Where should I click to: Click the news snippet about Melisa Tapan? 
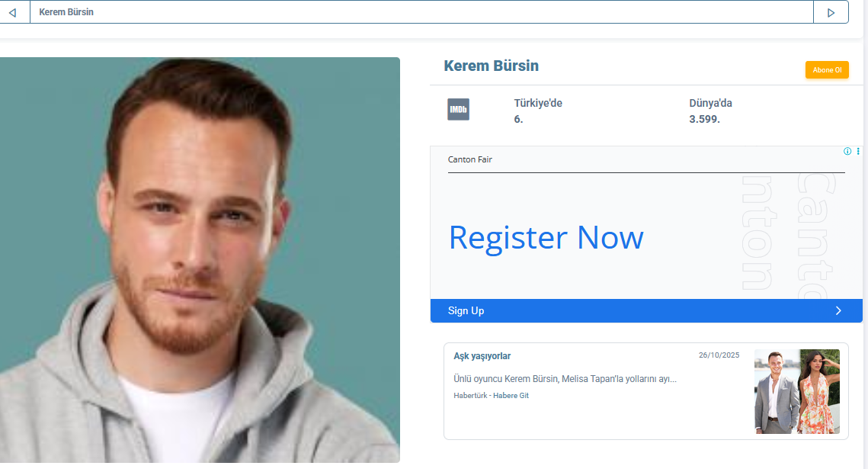click(x=565, y=379)
